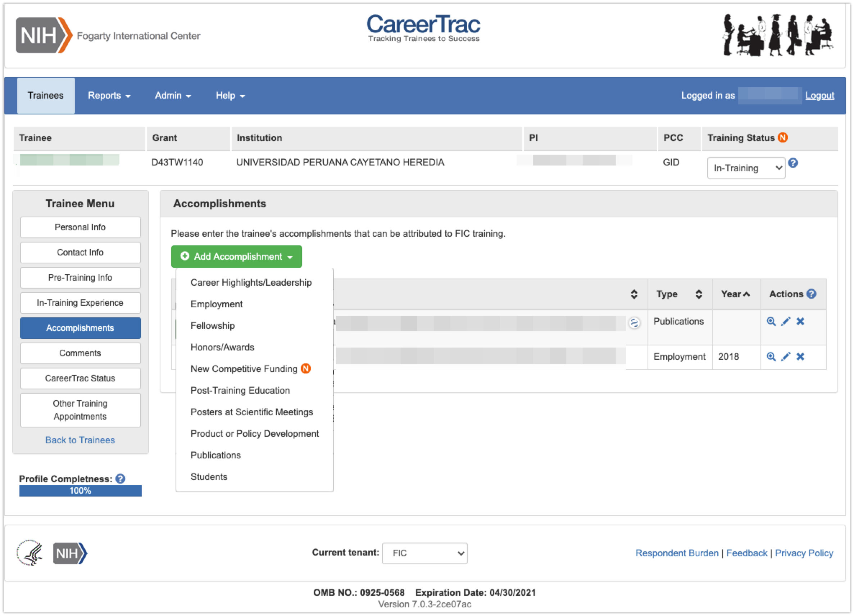854x616 pixels.
Task: Click the edit pencil in Publications row
Action: (x=785, y=322)
